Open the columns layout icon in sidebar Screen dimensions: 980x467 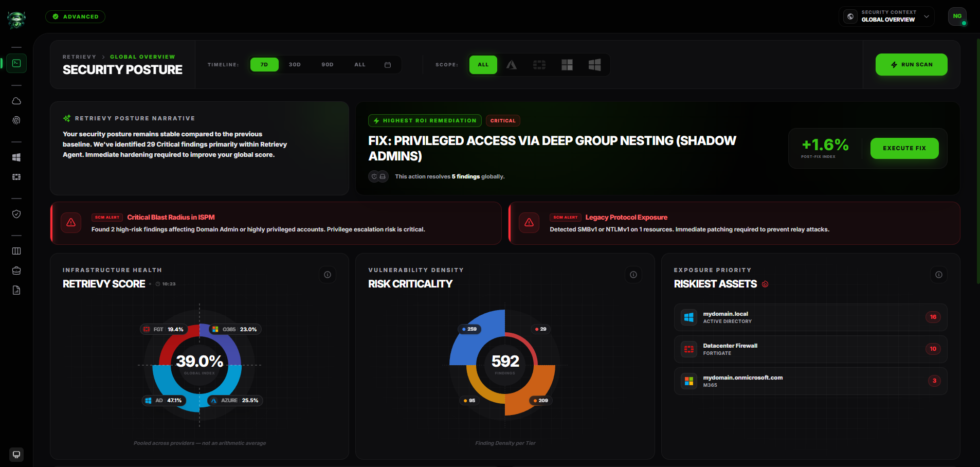(x=16, y=251)
